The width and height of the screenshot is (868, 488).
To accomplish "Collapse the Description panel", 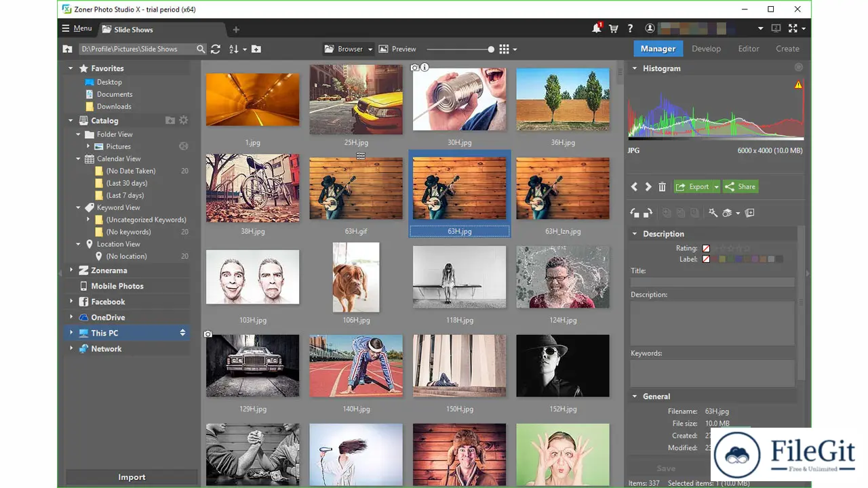I will click(635, 234).
